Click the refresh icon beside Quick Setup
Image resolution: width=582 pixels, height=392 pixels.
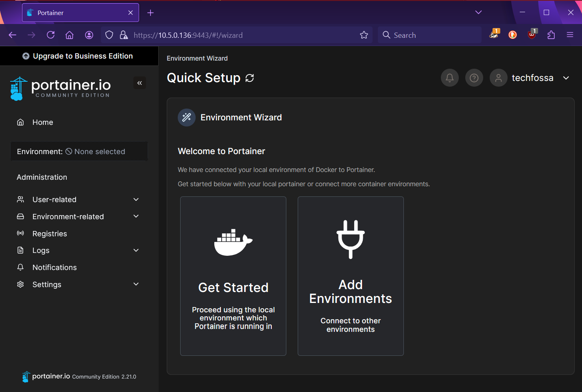(x=250, y=78)
